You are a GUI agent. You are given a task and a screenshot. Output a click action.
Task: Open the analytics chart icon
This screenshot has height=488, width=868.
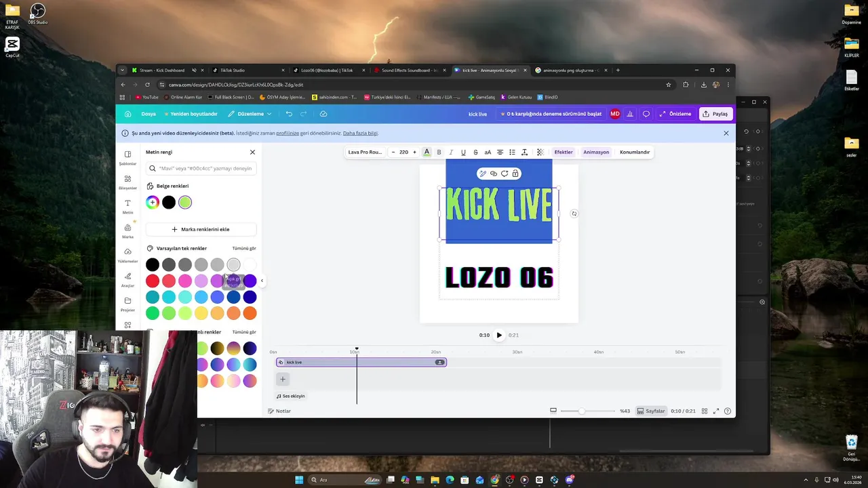coord(630,114)
